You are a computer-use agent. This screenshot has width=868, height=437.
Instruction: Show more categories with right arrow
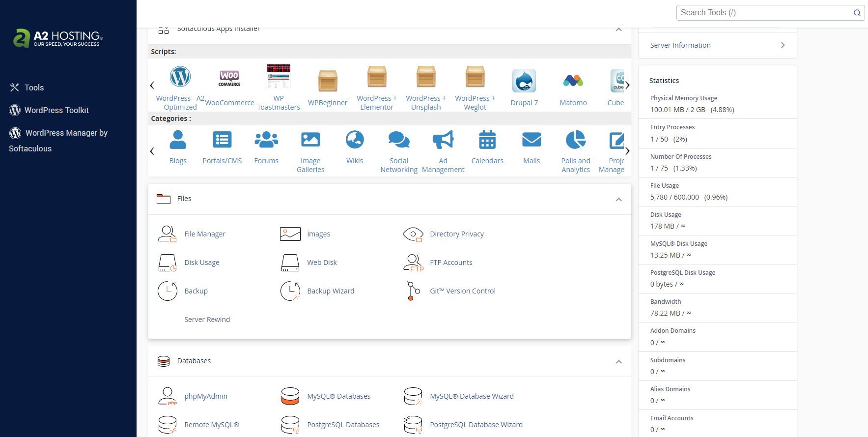[627, 151]
